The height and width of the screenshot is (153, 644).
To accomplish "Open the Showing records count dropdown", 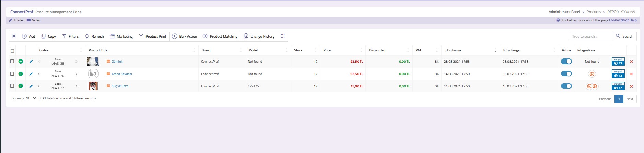I will [x=31, y=98].
